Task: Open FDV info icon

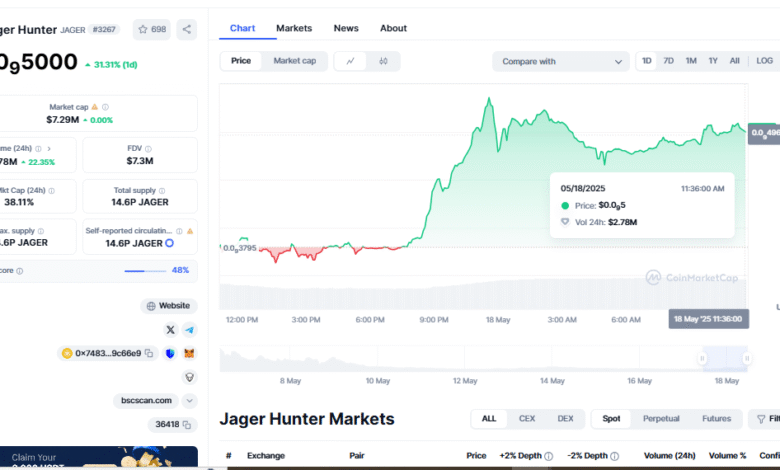Action: coord(148,149)
